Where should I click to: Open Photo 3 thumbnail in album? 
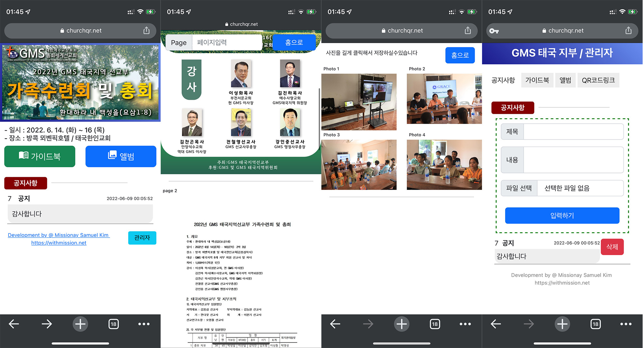[359, 165]
